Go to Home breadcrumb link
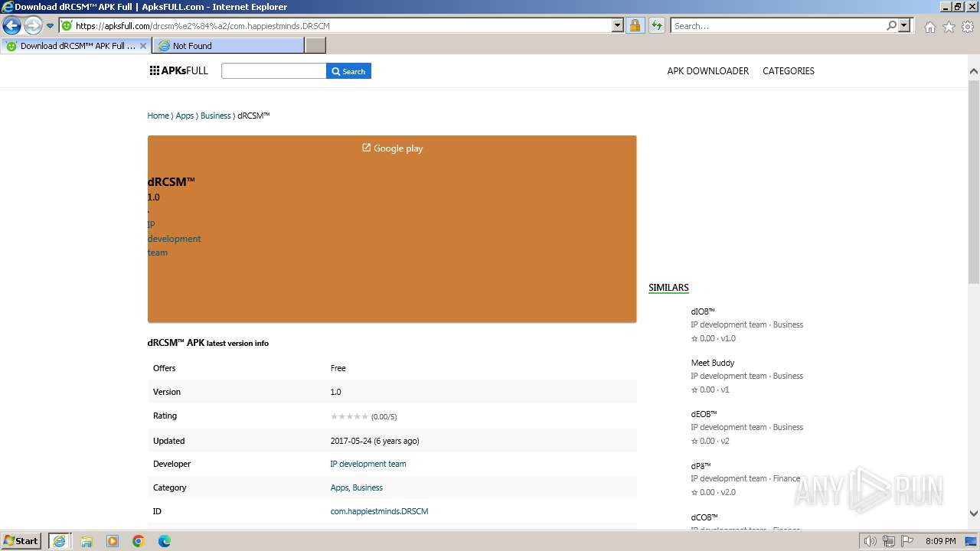 (x=158, y=116)
